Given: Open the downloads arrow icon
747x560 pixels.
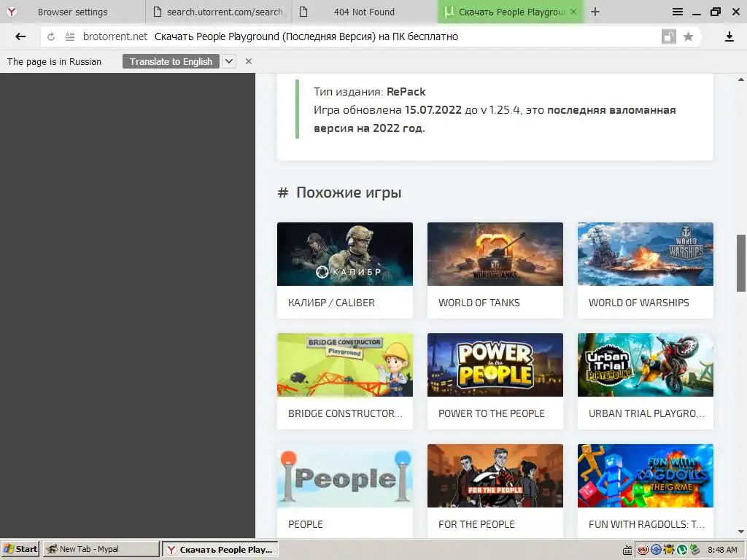Looking at the screenshot, I should (x=729, y=36).
